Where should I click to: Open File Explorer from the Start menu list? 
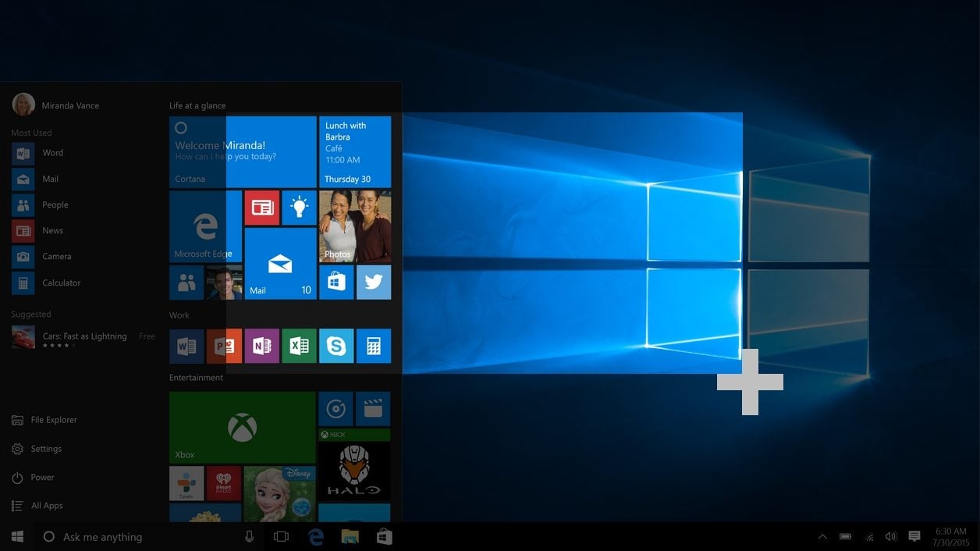tap(44, 420)
